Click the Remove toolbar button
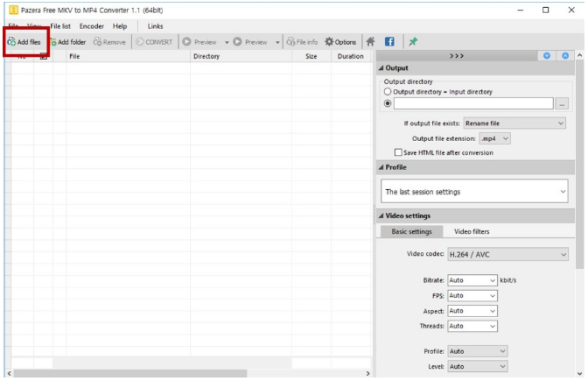 click(x=109, y=42)
